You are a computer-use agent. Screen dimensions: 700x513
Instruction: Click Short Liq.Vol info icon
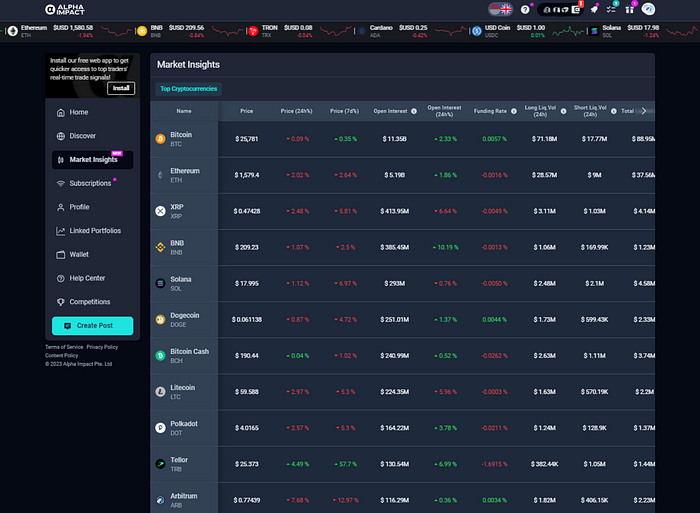click(x=613, y=111)
